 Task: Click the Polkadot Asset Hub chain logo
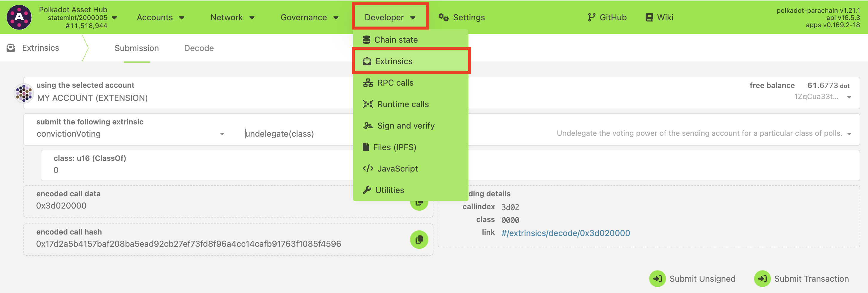(19, 18)
